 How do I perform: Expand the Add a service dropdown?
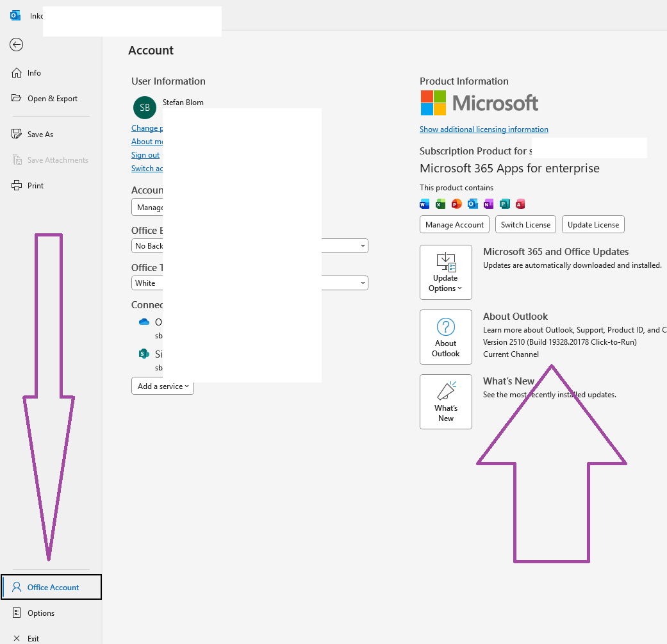point(163,386)
